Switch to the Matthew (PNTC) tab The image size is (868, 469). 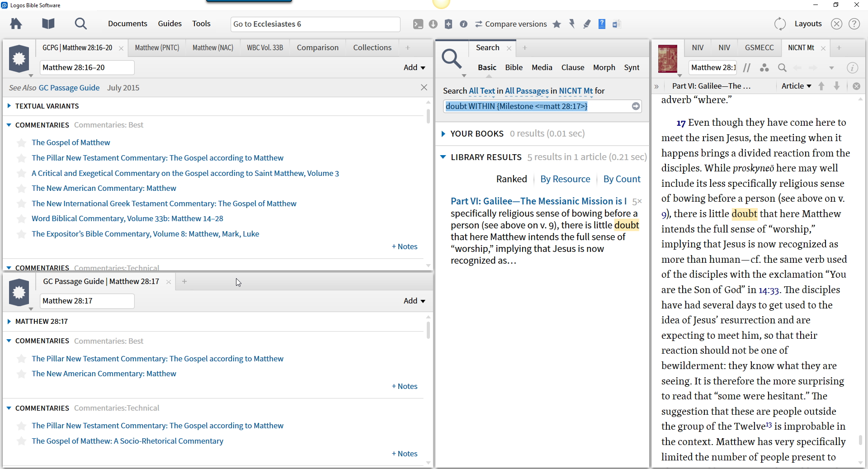pyautogui.click(x=157, y=47)
